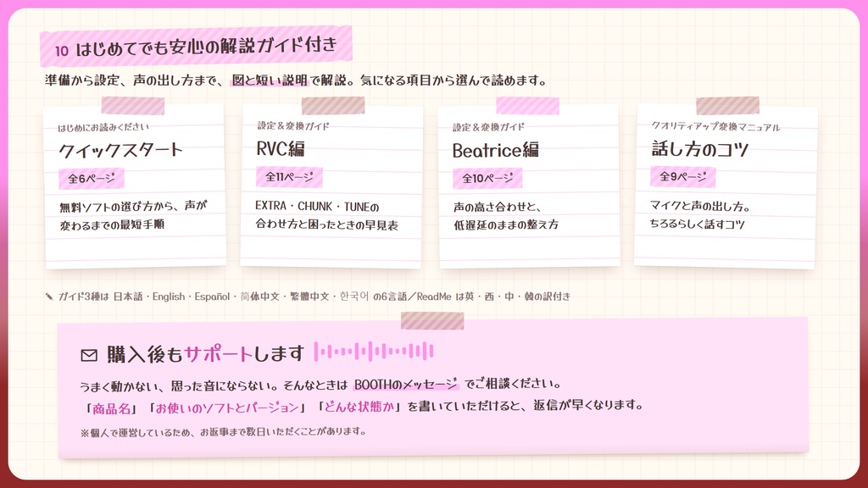
Task: Click the 声の高さ合わせと description text
Action: pos(497,207)
